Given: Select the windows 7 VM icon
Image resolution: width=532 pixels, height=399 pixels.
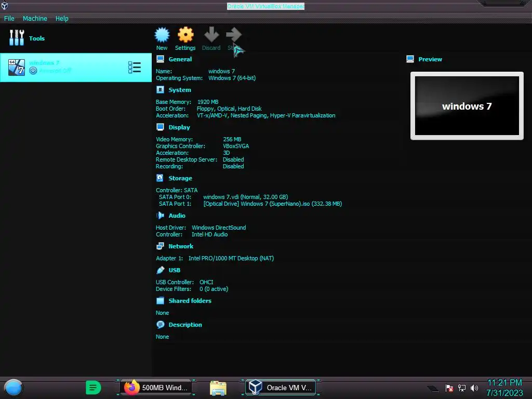Looking at the screenshot, I should [x=17, y=67].
